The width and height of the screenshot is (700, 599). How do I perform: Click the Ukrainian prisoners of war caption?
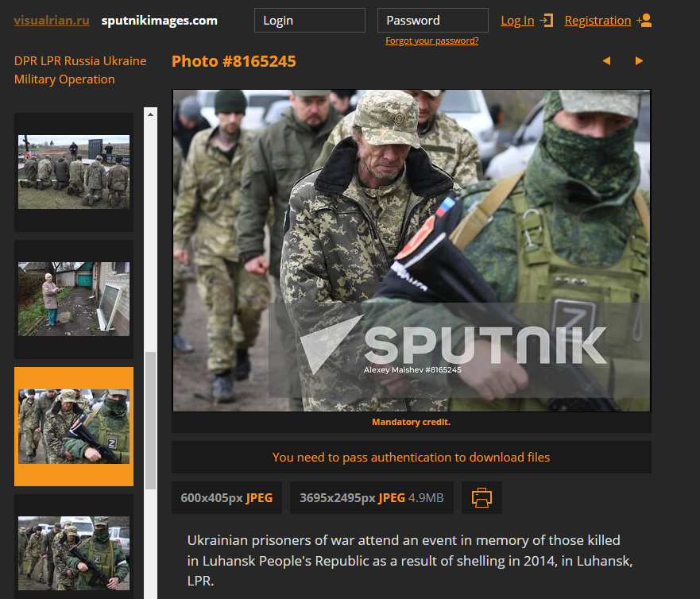(410, 561)
